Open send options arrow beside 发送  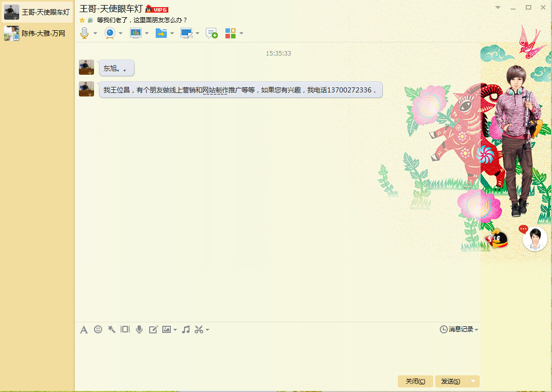(x=473, y=381)
